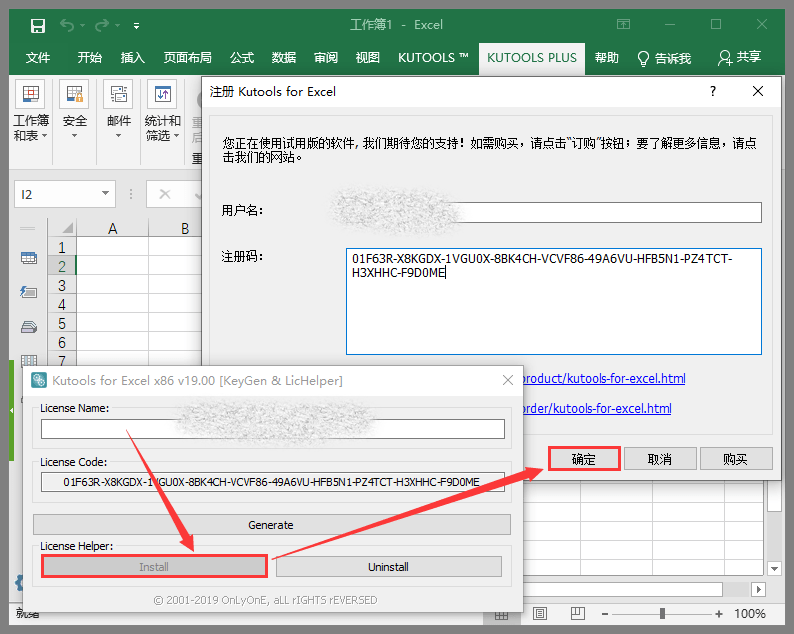Click the 确定 button
Screen dimensions: 794x634
[584, 459]
